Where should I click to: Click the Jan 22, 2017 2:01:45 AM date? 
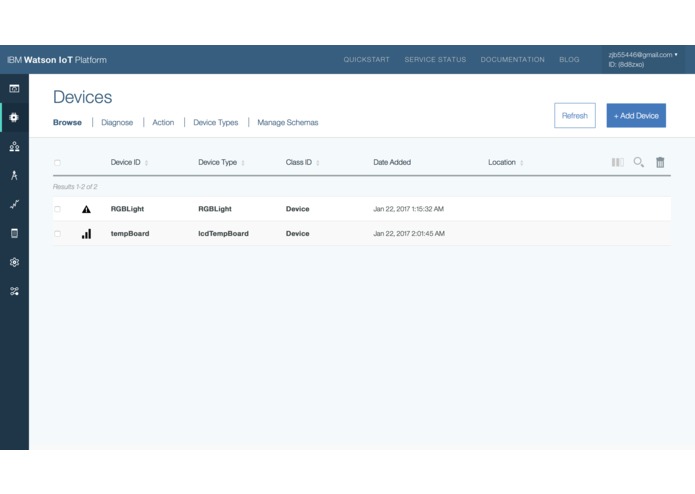409,233
